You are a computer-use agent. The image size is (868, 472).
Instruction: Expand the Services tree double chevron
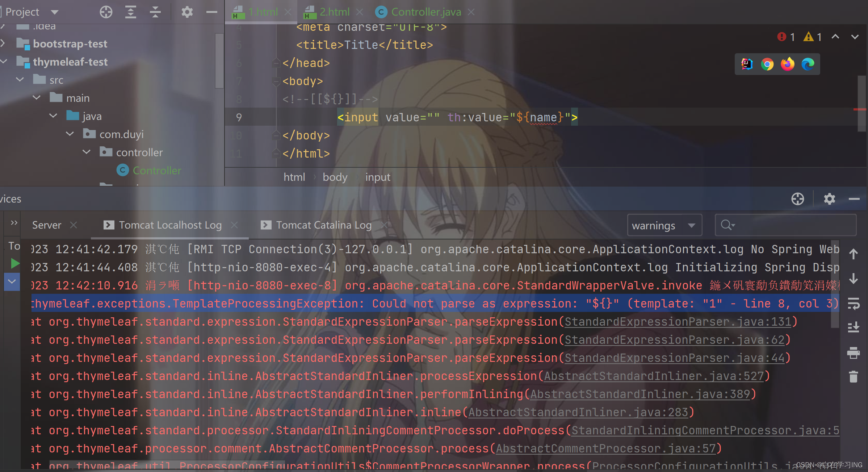pos(14,223)
